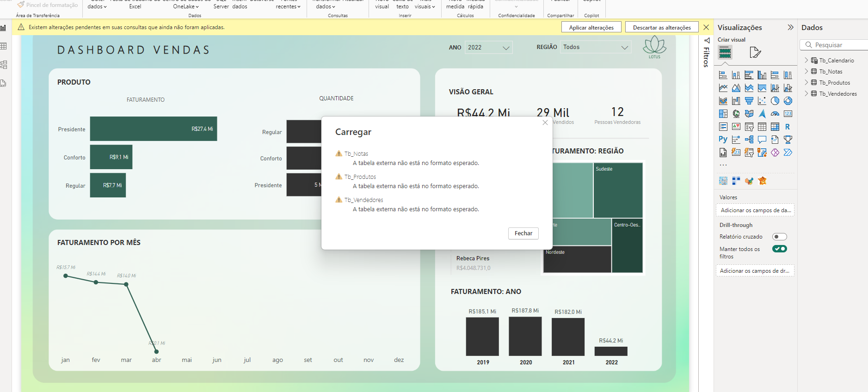Open the REGIÃO Todos dropdown

[x=596, y=47]
